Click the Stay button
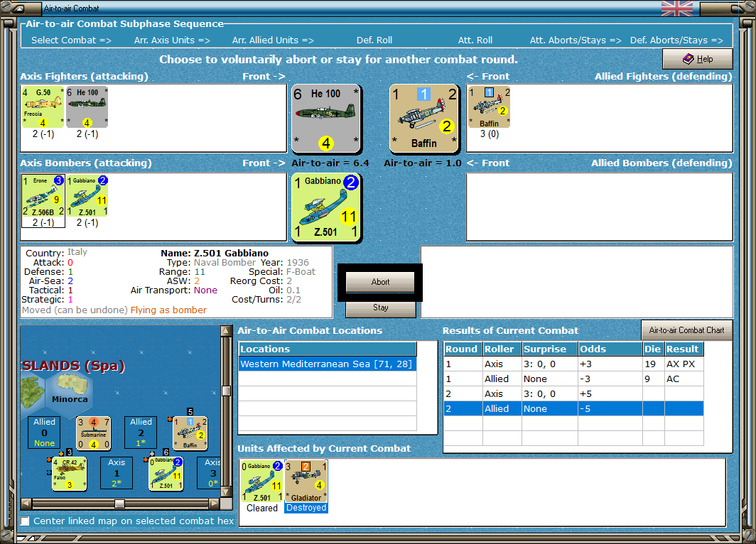The height and width of the screenshot is (544, 756). pos(380,308)
